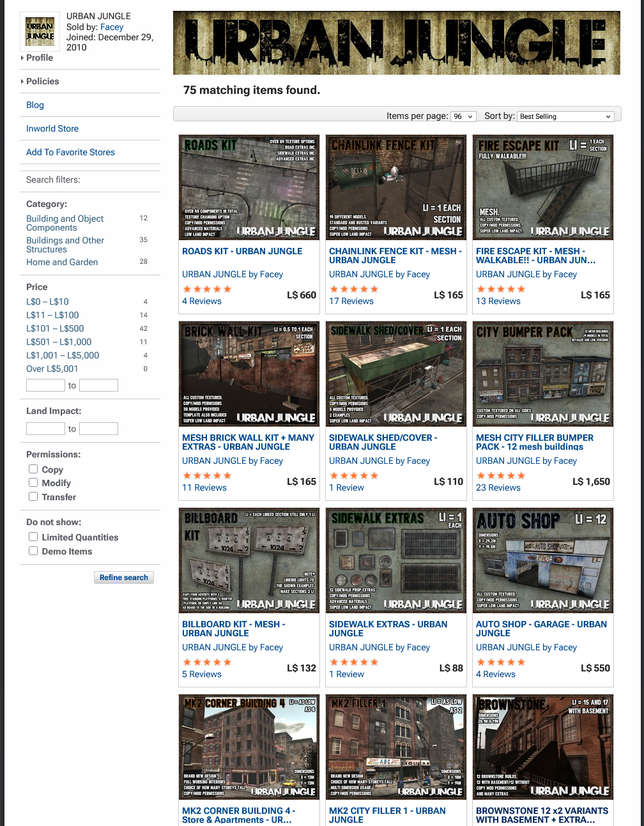Filter price L$501 – L$1,000
The height and width of the screenshot is (826, 644).
click(x=59, y=342)
